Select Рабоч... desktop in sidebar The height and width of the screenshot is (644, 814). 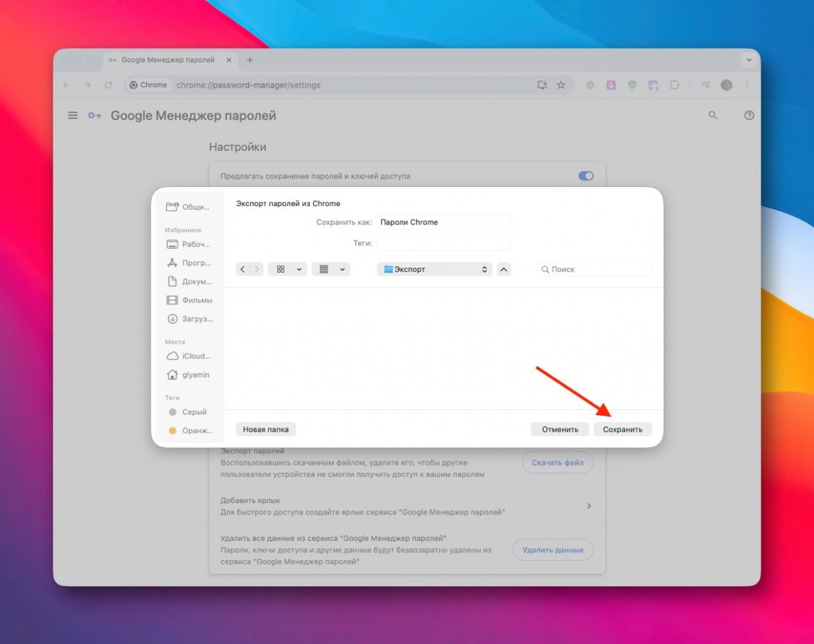click(x=188, y=245)
